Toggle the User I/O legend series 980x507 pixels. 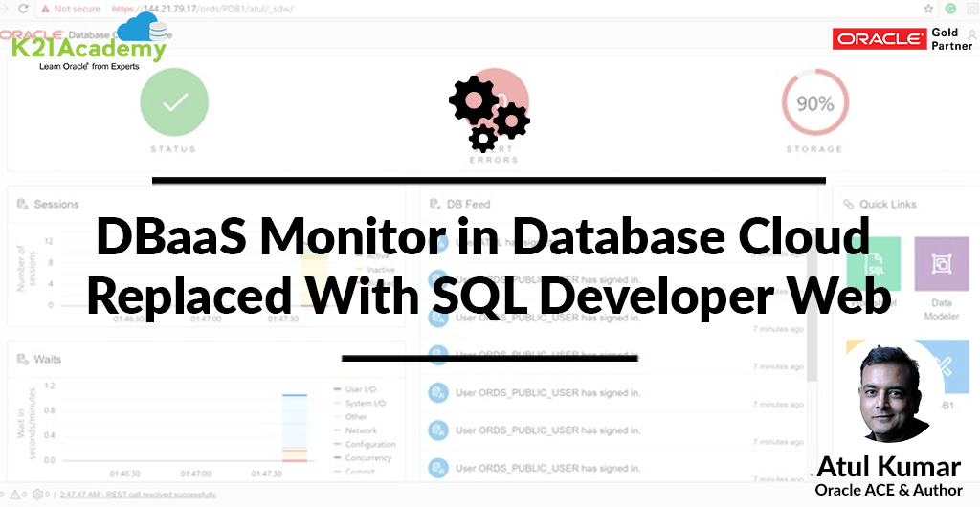click(359, 389)
